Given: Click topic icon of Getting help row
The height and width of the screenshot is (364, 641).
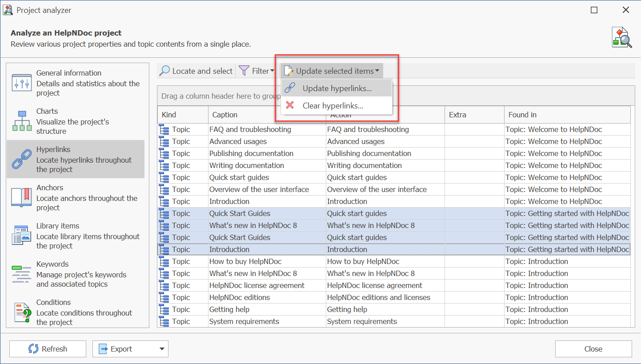Looking at the screenshot, I should click(164, 310).
